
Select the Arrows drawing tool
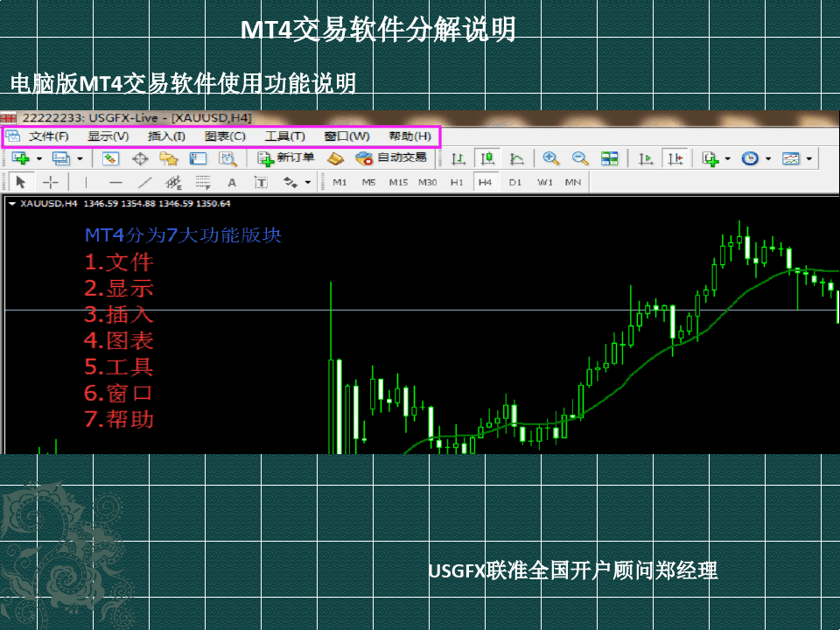point(290,183)
